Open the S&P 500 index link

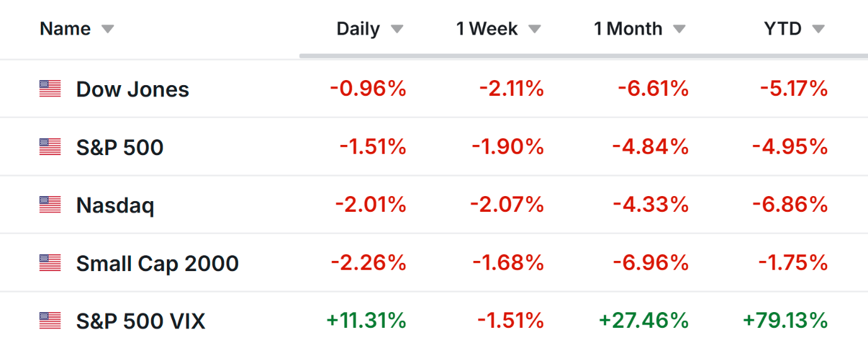click(x=120, y=148)
